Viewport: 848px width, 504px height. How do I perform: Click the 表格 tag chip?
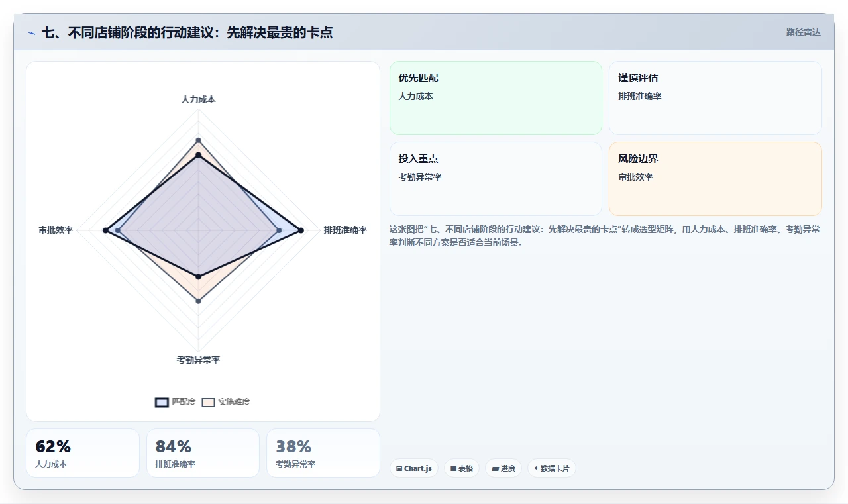(462, 468)
